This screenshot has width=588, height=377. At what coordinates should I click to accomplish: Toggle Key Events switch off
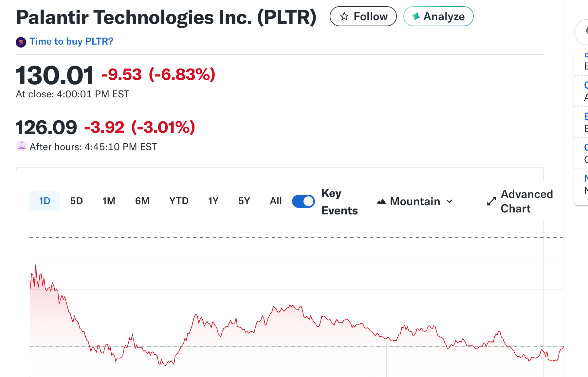click(303, 201)
